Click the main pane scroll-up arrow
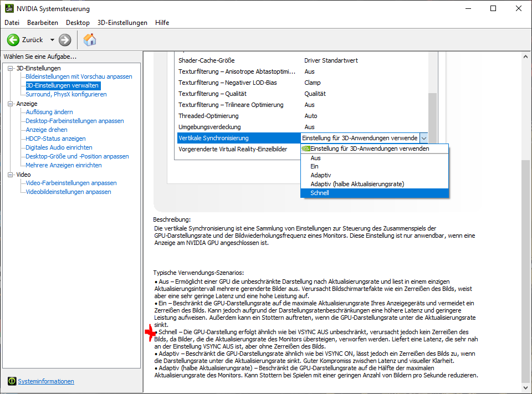 coord(525,57)
